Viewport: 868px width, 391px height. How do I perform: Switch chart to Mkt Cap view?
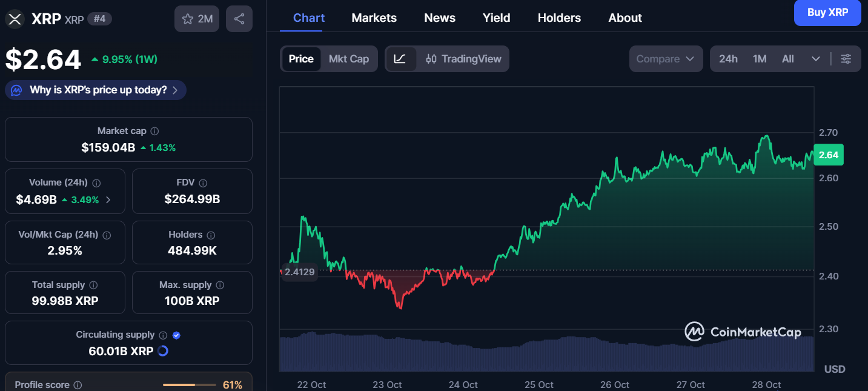[349, 59]
